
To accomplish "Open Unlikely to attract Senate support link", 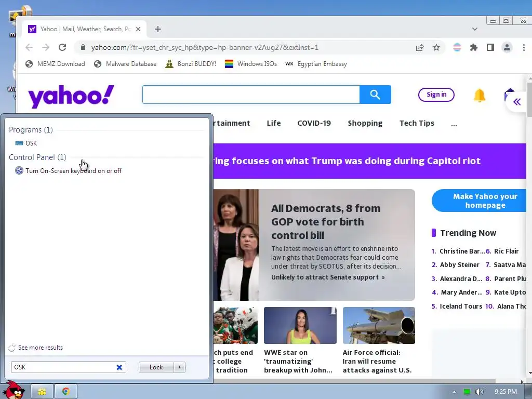I will (x=328, y=277).
